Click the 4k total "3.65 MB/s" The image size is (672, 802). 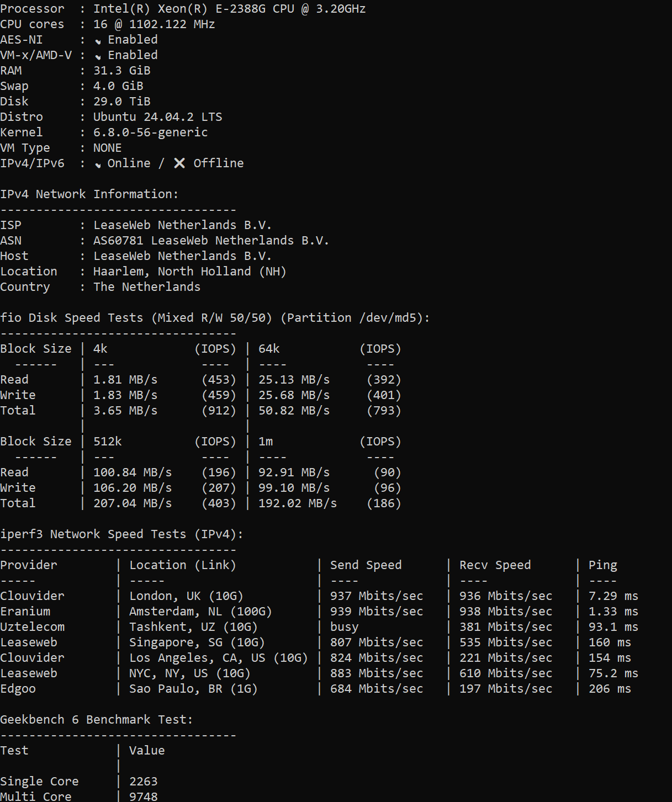tap(125, 411)
